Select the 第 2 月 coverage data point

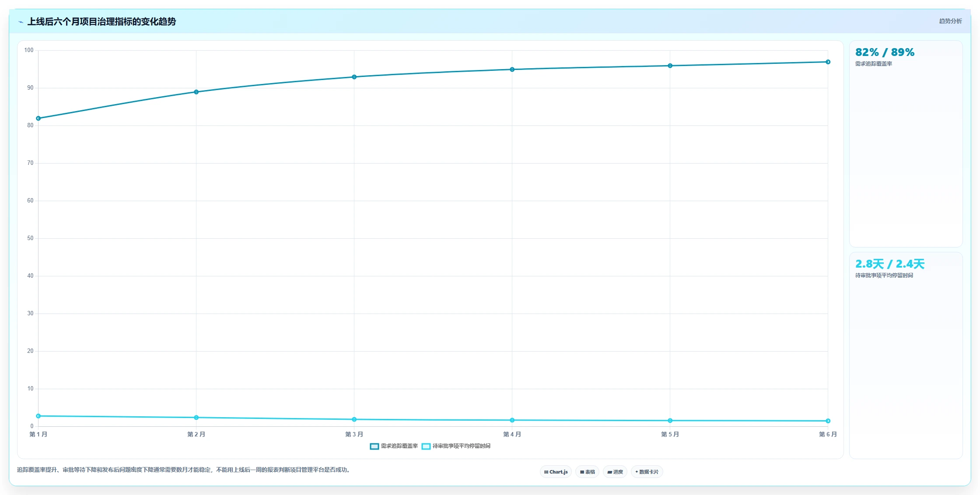[x=196, y=92]
